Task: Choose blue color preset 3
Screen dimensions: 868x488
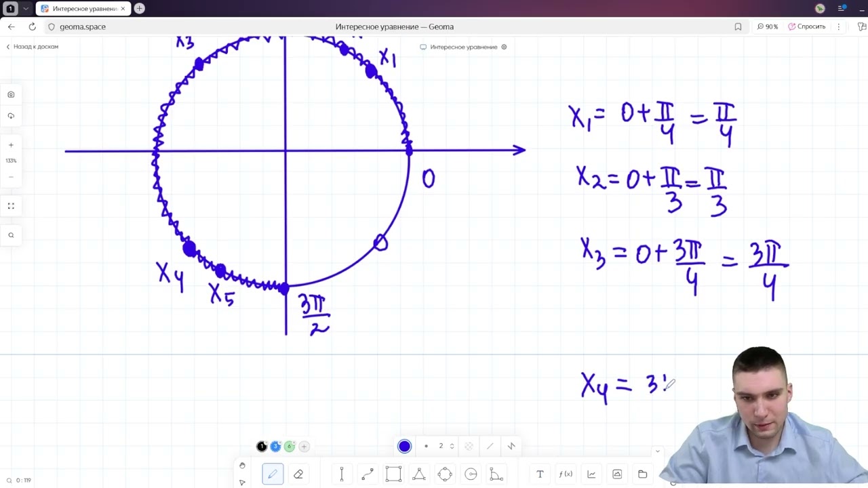Action: coord(275,446)
